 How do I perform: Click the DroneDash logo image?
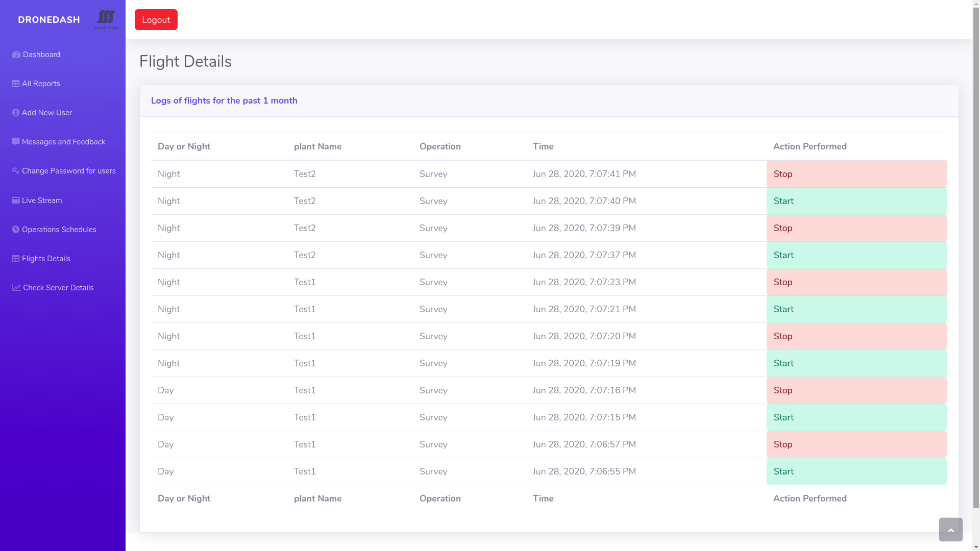(x=106, y=19)
